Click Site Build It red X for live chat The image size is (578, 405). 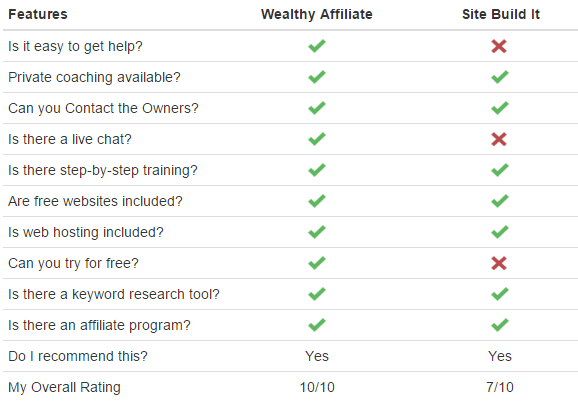(x=499, y=139)
